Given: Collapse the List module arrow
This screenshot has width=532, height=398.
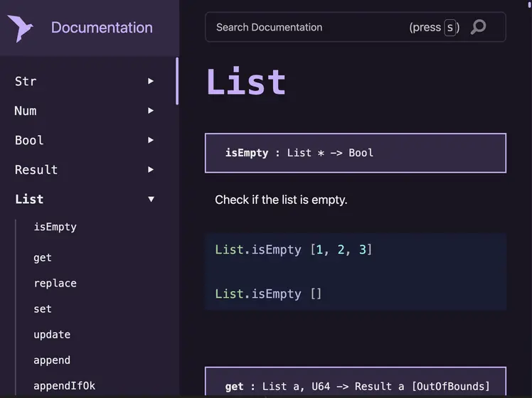Looking at the screenshot, I should pos(151,199).
